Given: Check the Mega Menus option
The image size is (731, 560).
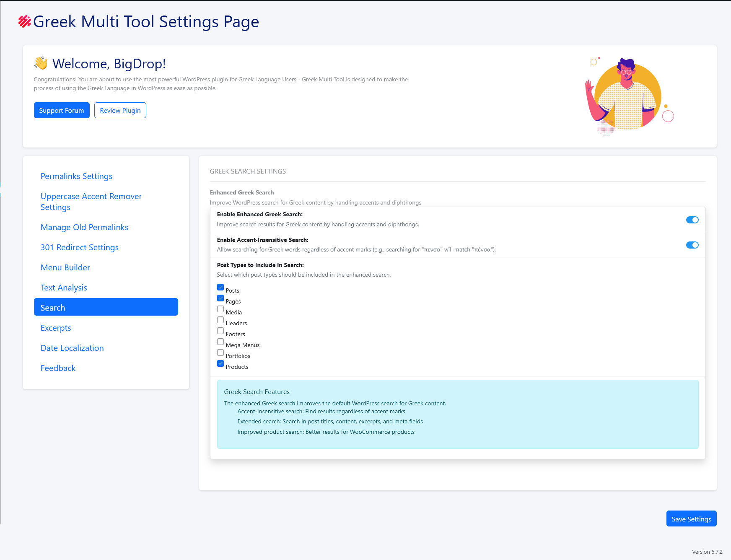Looking at the screenshot, I should (x=220, y=342).
